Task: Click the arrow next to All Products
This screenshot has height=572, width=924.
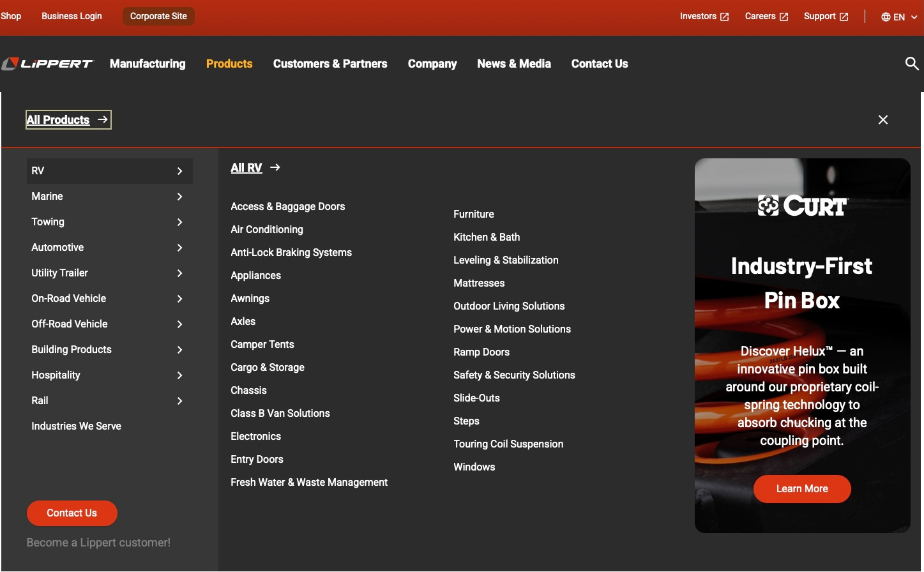Action: point(102,119)
